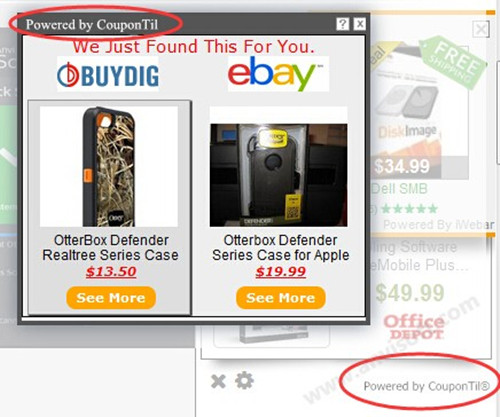This screenshot has width=500, height=417.
Task: Click the Free Shipping tag icon
Action: coord(452,62)
